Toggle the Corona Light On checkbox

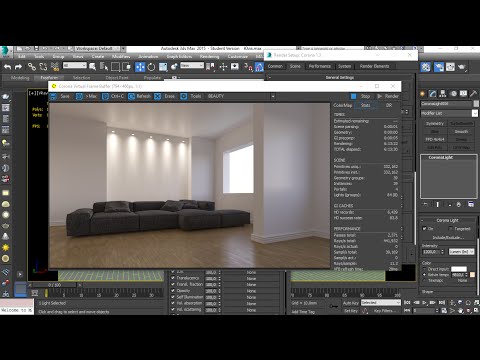click(424, 229)
